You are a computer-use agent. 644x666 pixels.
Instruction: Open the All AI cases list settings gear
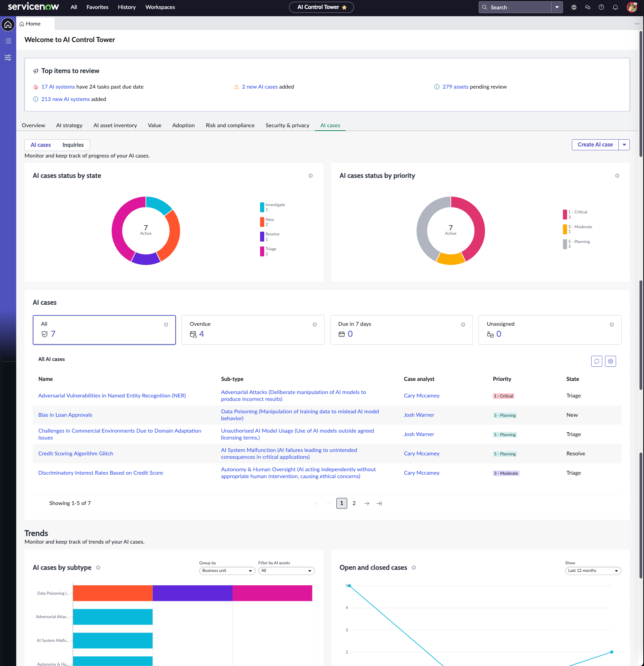coord(611,361)
